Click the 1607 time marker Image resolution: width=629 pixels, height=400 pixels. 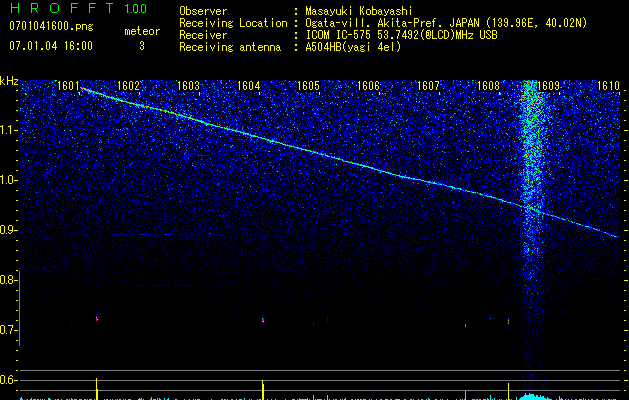428,85
